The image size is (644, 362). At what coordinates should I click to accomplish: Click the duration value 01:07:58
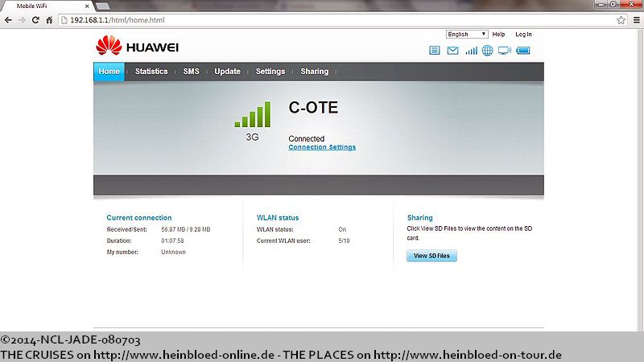(172, 241)
